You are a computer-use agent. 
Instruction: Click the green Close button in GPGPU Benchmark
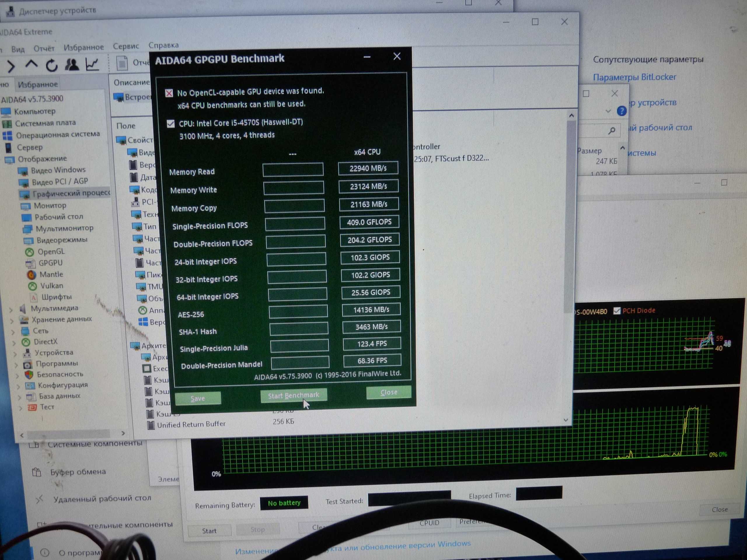point(389,392)
